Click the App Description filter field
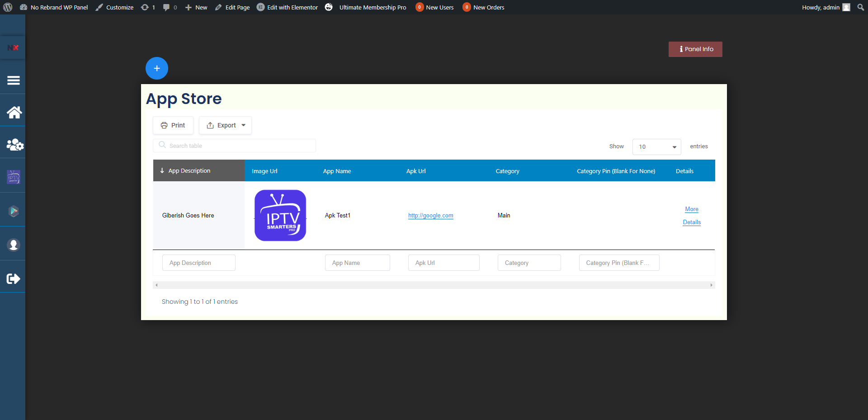Viewport: 868px width, 420px height. point(199,263)
